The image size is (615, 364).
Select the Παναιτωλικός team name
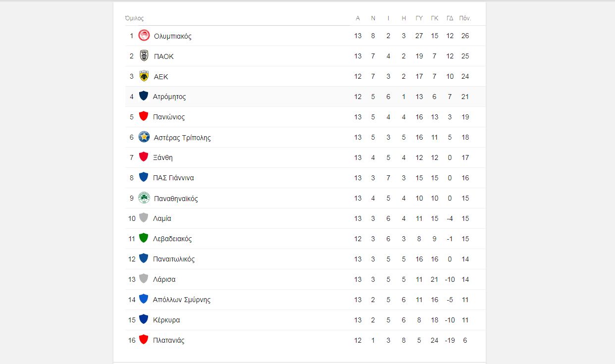(174, 259)
